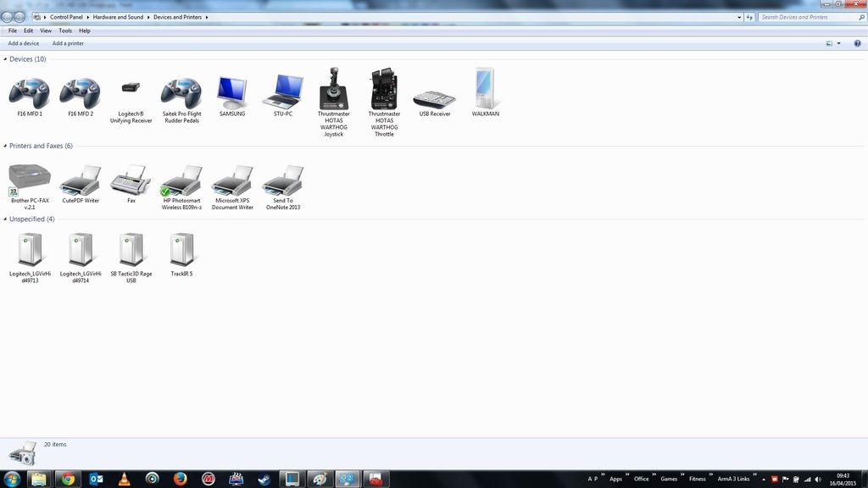Launch Google Chrome from taskbar
The height and width of the screenshot is (488, 868).
tap(68, 480)
